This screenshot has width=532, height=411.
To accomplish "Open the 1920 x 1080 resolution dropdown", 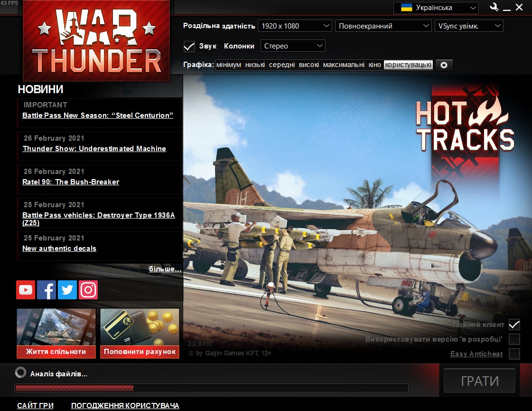I will (295, 26).
